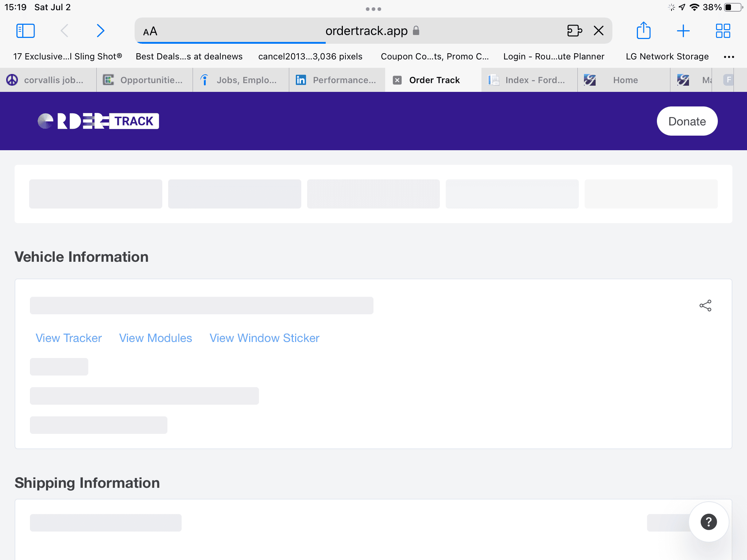
Task: Click the sidebar toggle icon in browser
Action: click(x=25, y=31)
